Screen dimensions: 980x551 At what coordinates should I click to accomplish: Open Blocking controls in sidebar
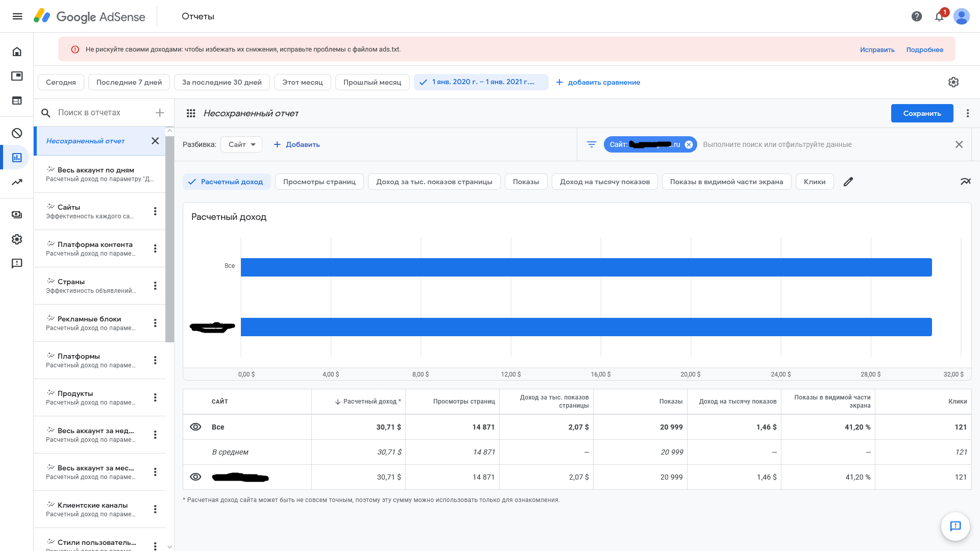[x=17, y=133]
